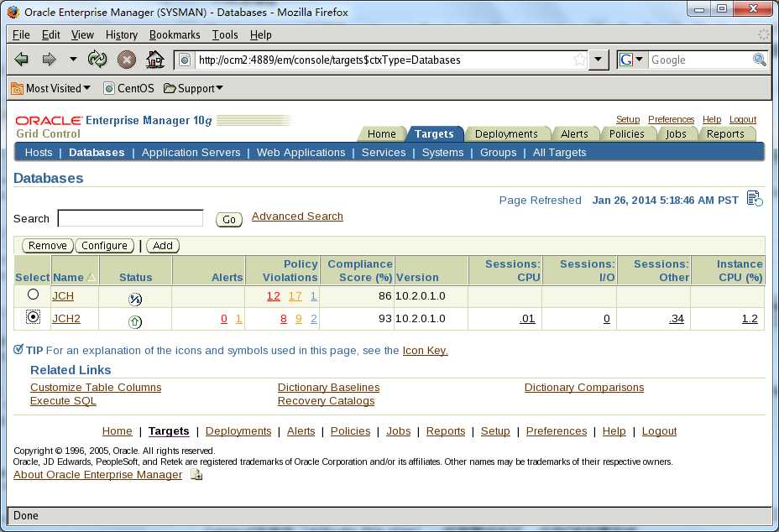This screenshot has height=532, width=779.
Task: Click the Add button
Action: (x=163, y=246)
